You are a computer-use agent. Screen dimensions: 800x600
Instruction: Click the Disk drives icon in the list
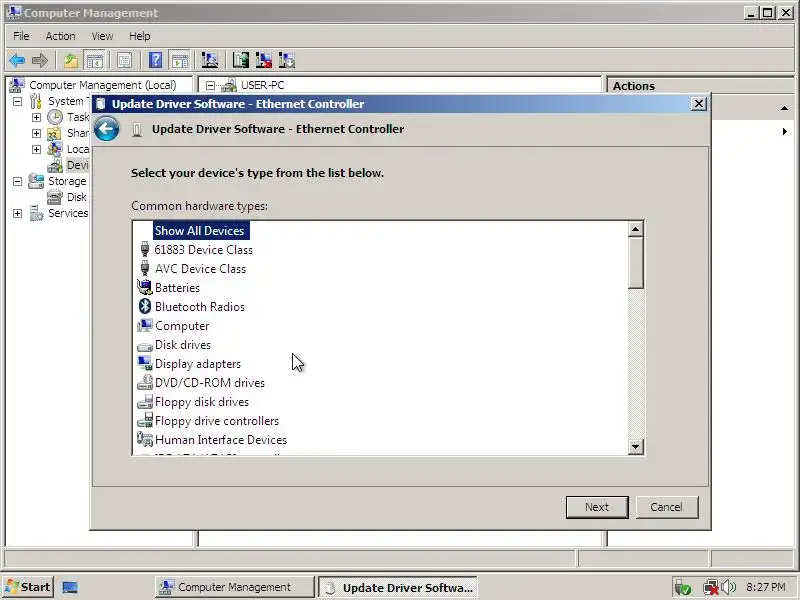click(x=145, y=346)
